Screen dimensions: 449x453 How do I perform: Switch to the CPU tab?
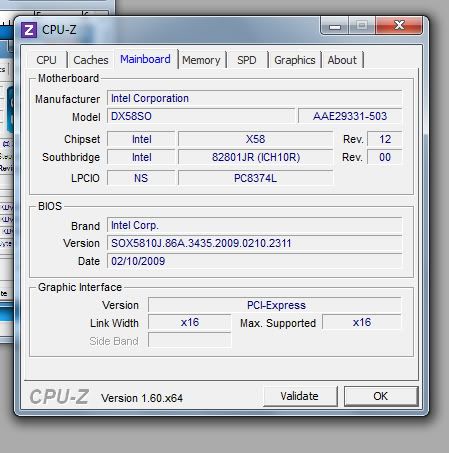46,60
